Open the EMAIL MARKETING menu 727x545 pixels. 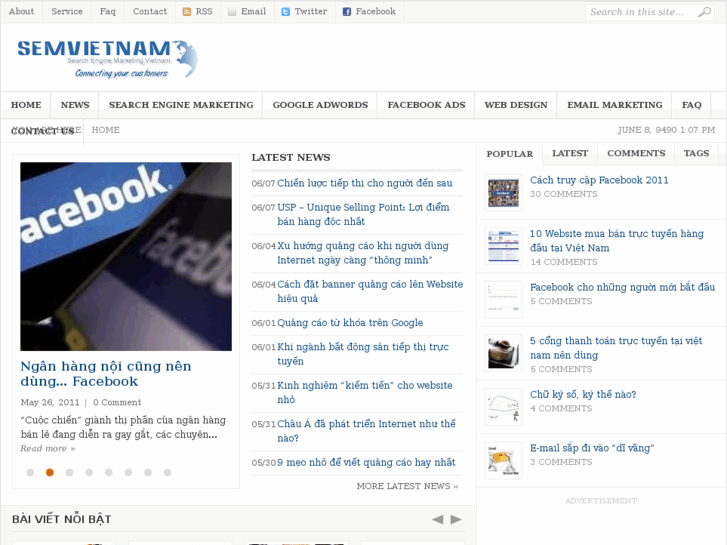click(615, 105)
